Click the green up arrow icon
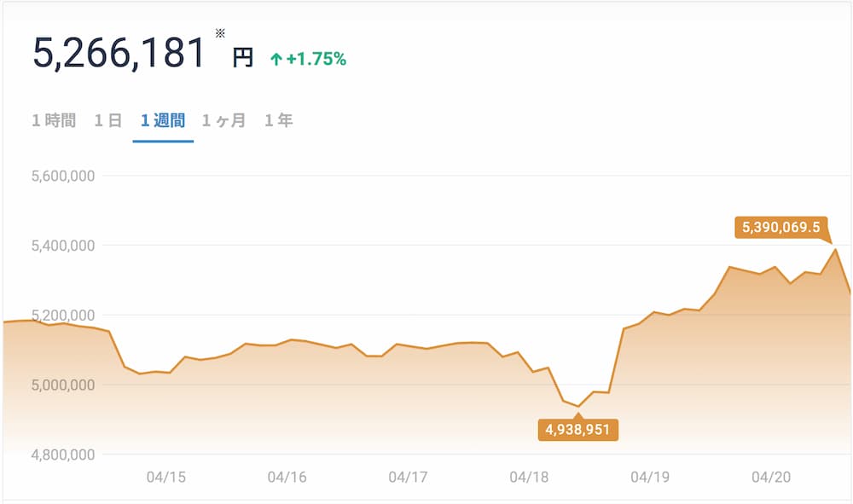The width and height of the screenshot is (853, 504). click(x=276, y=59)
